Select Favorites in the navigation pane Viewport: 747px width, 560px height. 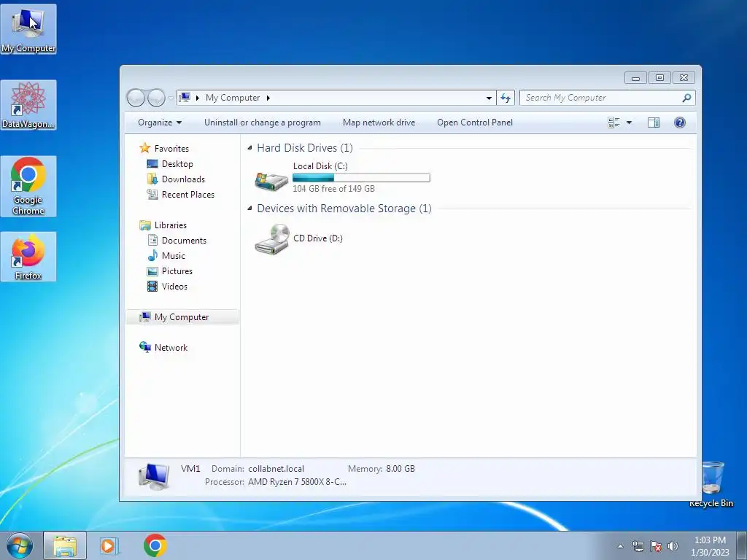pos(171,149)
